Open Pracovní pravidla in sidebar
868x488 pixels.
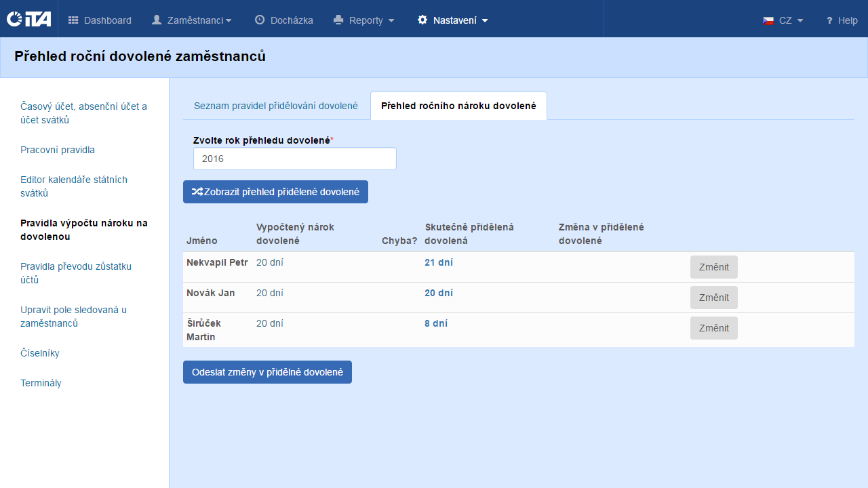(58, 150)
